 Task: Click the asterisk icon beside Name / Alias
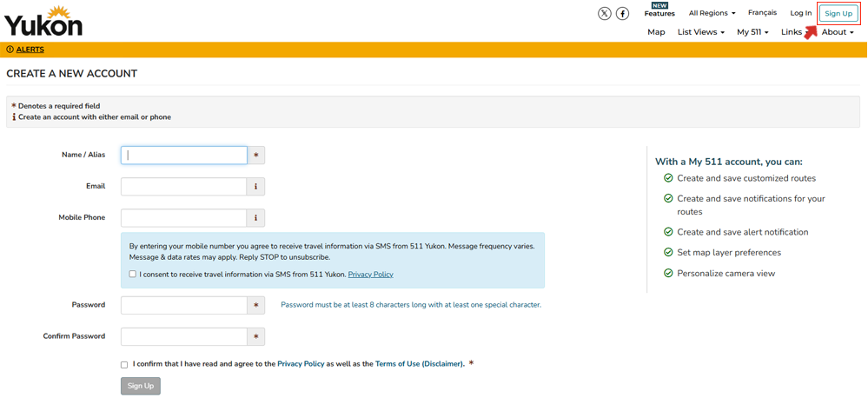(x=255, y=156)
